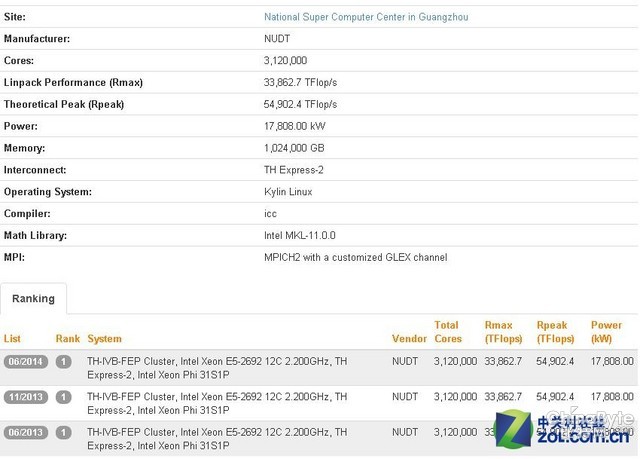Viewport: 640px width, 459px height.
Task: Click the 17,808.00 kW power value
Action: click(x=295, y=126)
